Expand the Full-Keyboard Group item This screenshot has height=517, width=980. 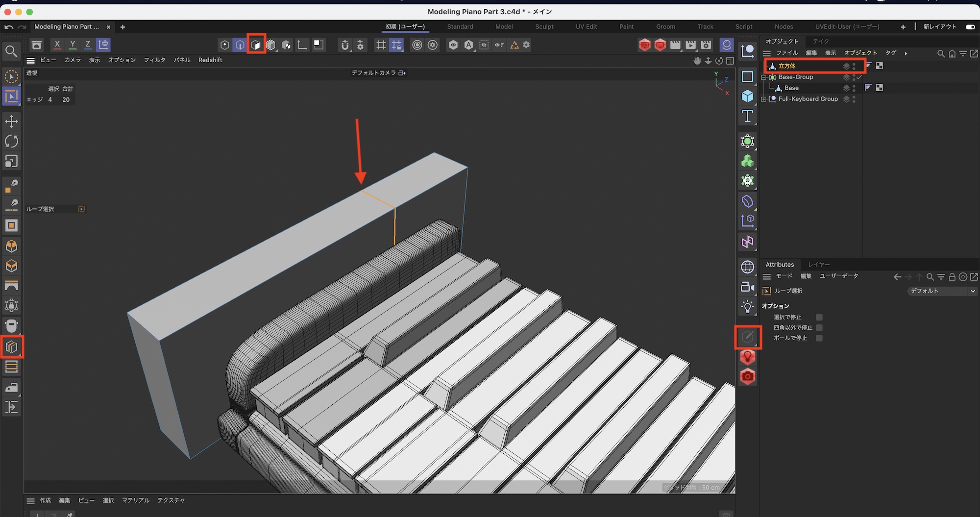[763, 99]
